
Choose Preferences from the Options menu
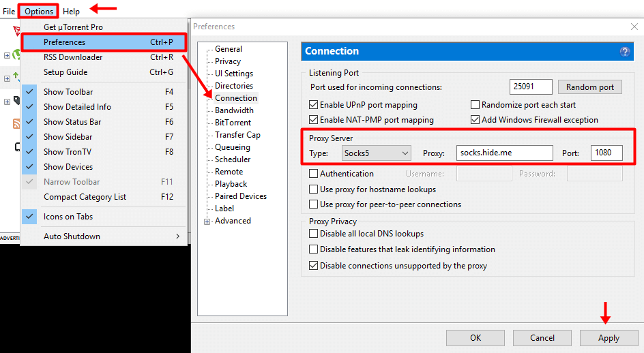point(104,42)
